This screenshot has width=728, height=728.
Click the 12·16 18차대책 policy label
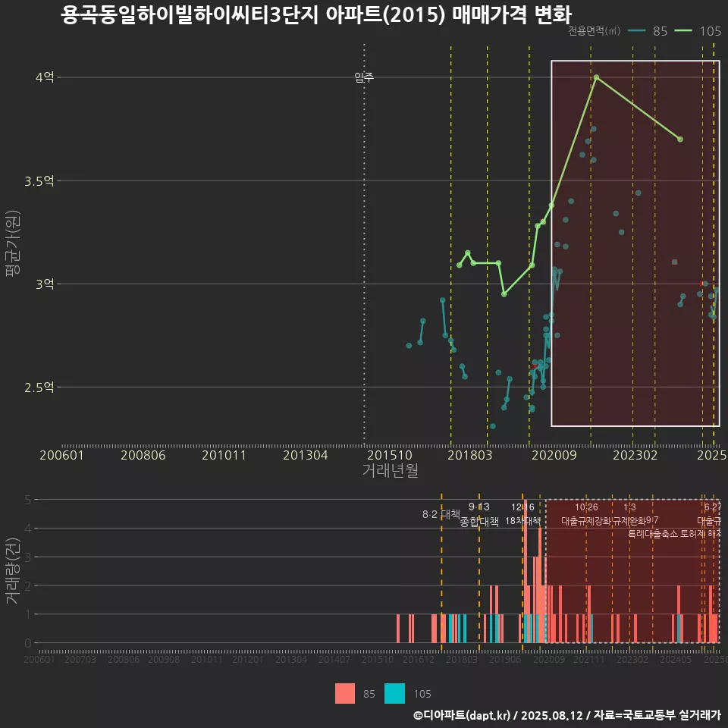click(x=522, y=514)
